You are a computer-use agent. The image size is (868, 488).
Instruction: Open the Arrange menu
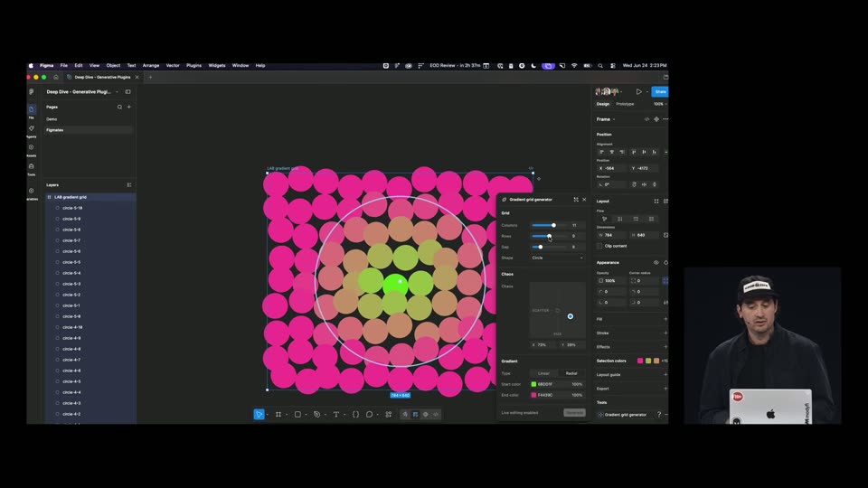tap(151, 65)
